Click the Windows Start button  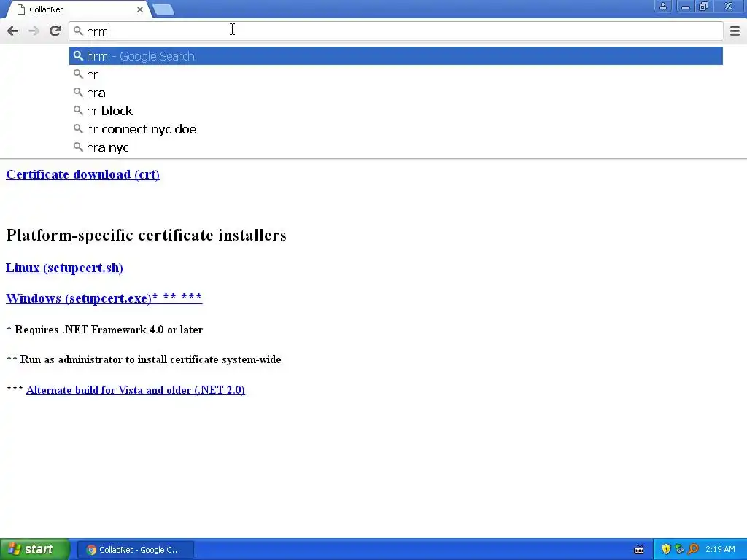pyautogui.click(x=34, y=550)
